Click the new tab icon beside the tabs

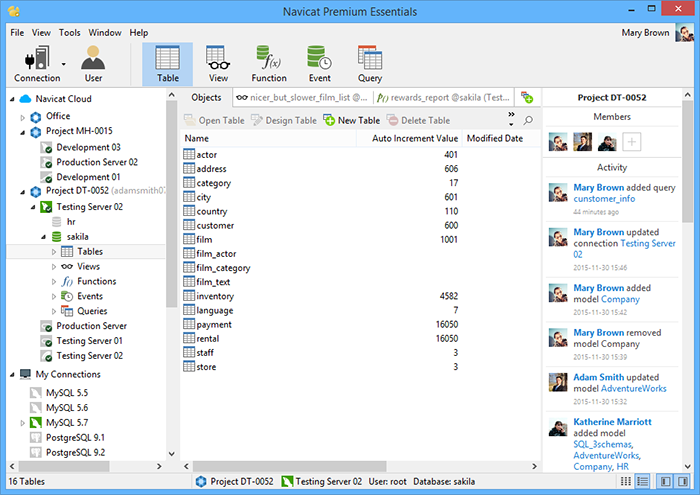pyautogui.click(x=527, y=97)
